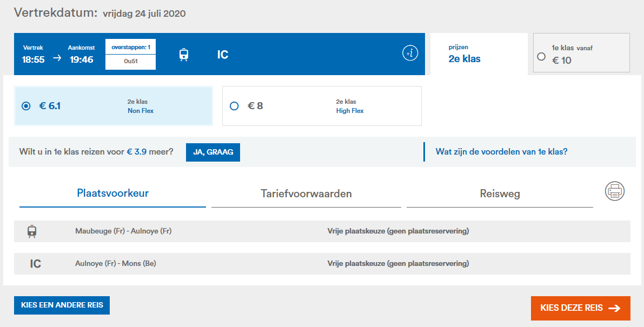Choose 1e klas vanaf € 10 option
Screen dimensions: 644x327
pos(581,53)
